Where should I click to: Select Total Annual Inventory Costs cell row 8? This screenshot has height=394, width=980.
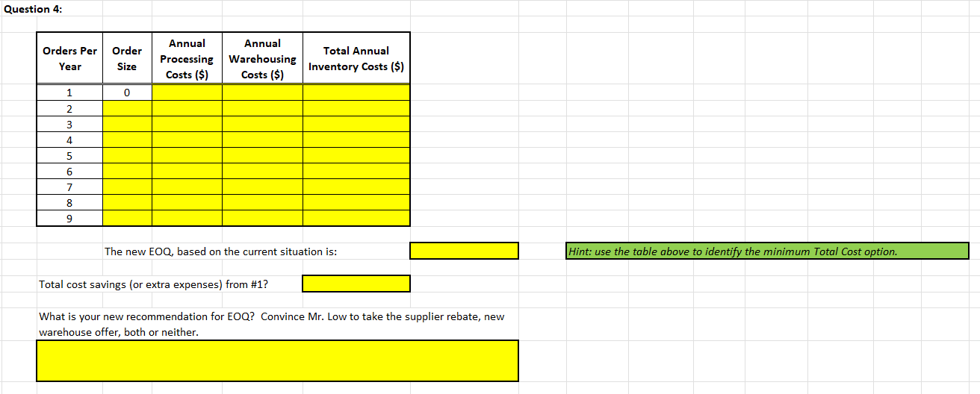pyautogui.click(x=356, y=202)
